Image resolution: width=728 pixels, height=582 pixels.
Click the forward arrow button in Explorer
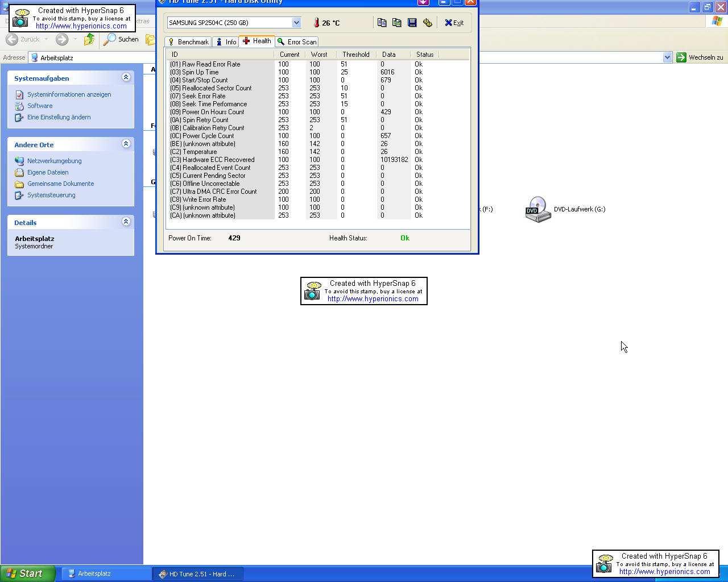(x=62, y=39)
